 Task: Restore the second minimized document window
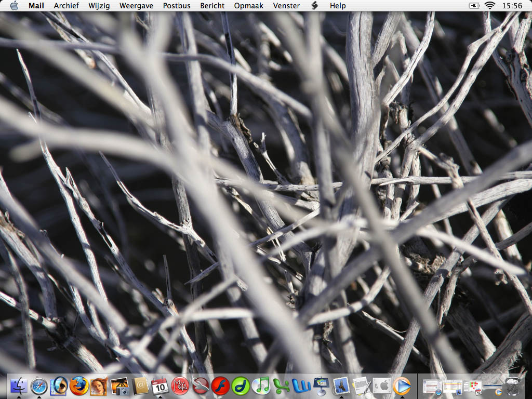(453, 387)
